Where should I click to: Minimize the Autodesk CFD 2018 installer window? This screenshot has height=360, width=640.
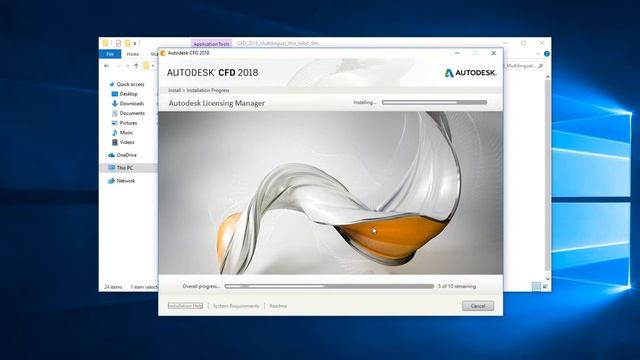coord(457,53)
